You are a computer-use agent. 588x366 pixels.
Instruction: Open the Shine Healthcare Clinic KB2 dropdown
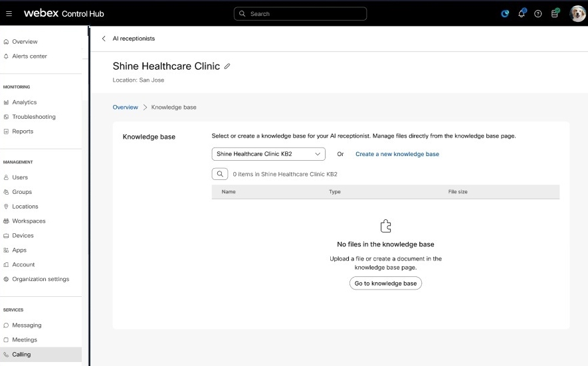coord(268,154)
